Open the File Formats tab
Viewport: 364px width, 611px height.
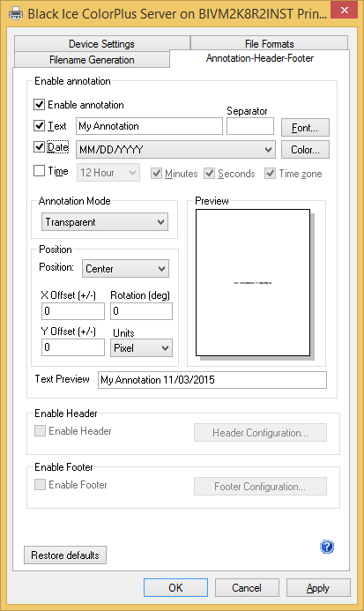click(x=270, y=44)
